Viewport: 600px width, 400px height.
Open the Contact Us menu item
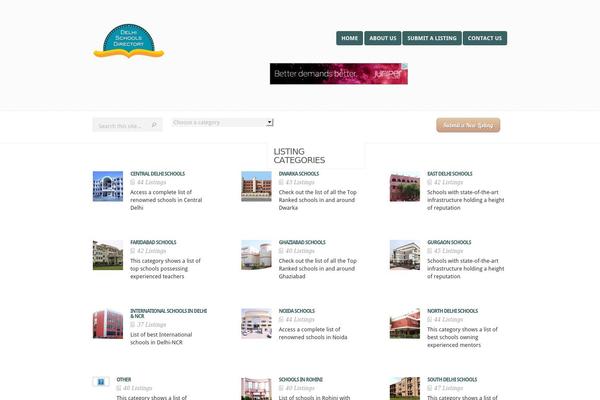click(x=485, y=38)
